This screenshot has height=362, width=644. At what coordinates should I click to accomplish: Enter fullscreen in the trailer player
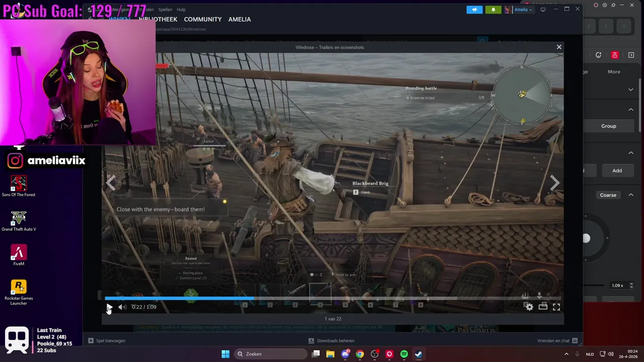[x=556, y=307]
